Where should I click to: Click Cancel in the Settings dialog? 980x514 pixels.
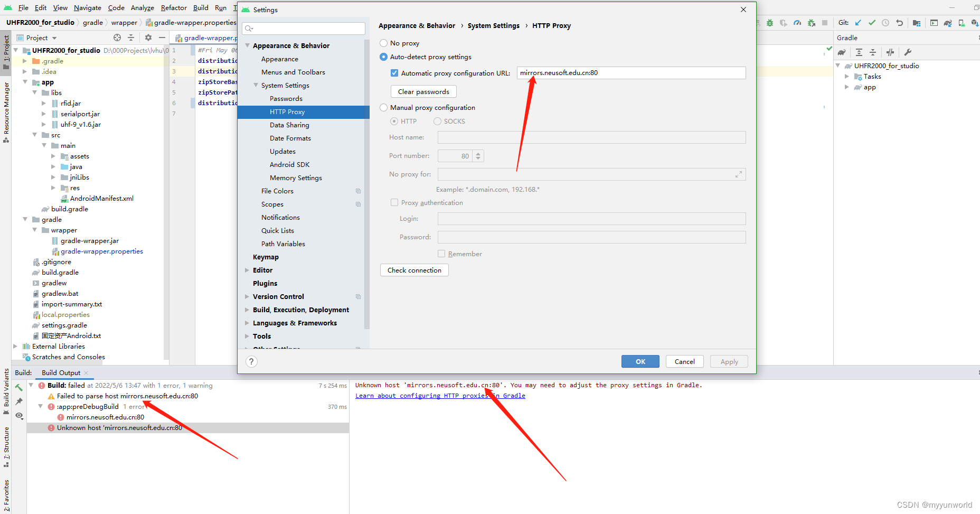tap(685, 362)
